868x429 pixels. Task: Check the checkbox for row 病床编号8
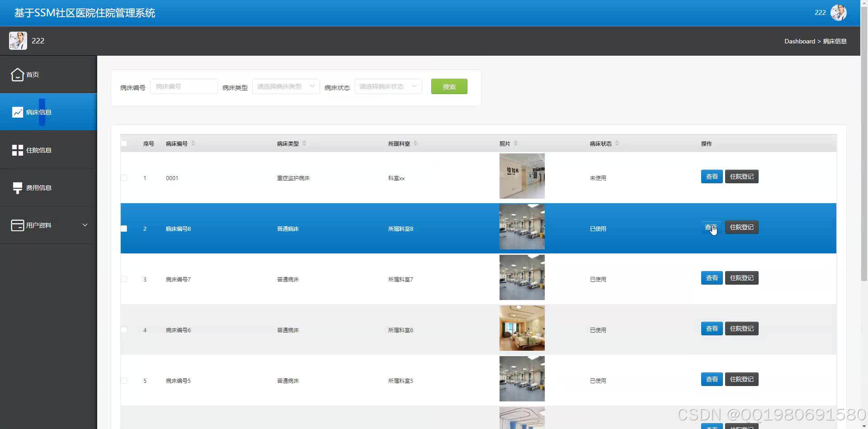(124, 229)
